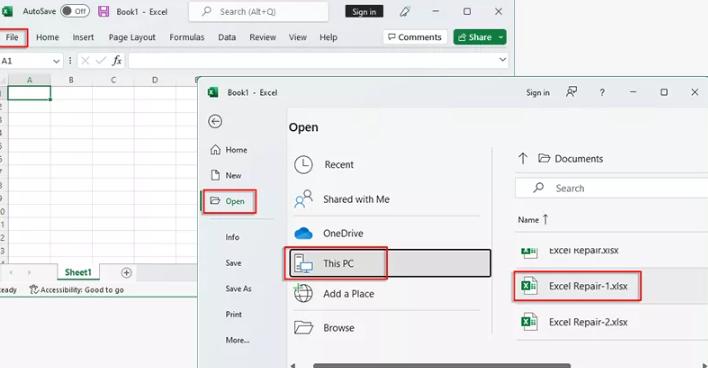
Task: Open the Review ribbon tab
Action: pyautogui.click(x=262, y=37)
